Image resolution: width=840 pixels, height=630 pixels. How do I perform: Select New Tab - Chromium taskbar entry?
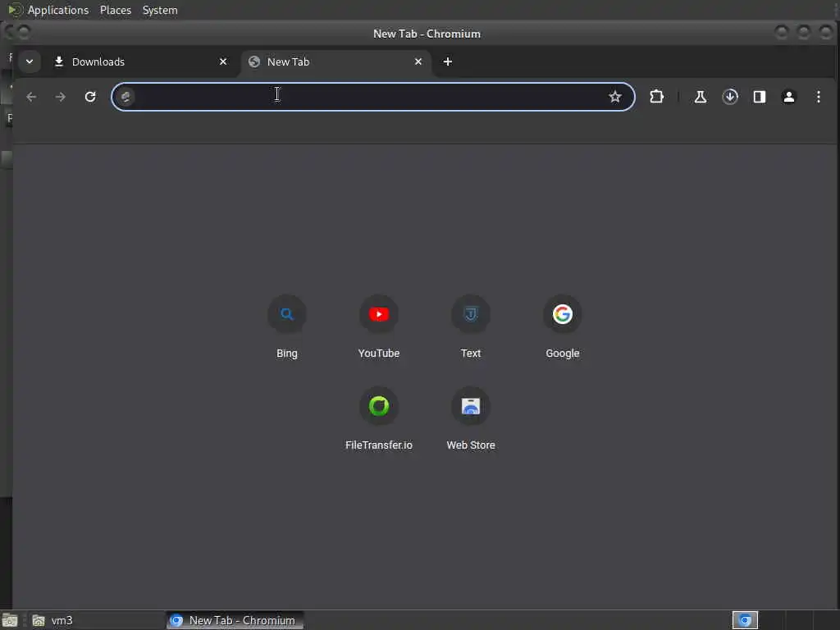click(x=235, y=620)
